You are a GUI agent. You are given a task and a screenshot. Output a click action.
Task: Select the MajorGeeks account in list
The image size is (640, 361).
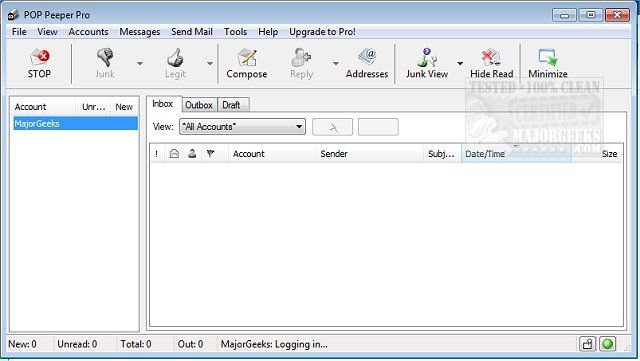pyautogui.click(x=75, y=123)
